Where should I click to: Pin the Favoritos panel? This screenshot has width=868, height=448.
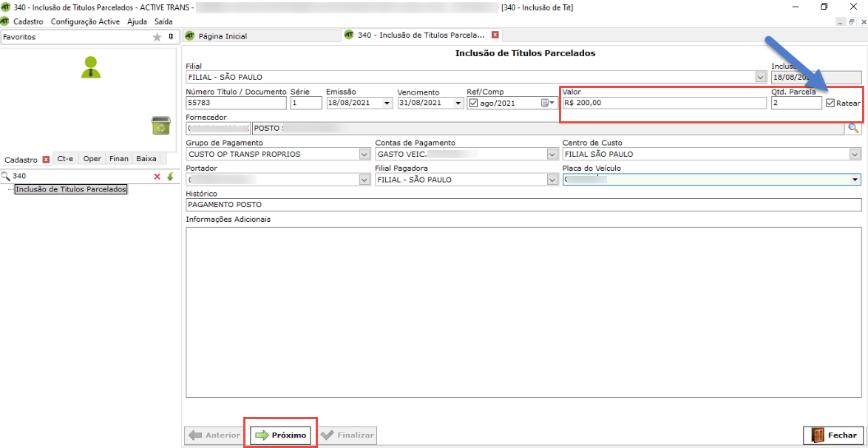(171, 36)
